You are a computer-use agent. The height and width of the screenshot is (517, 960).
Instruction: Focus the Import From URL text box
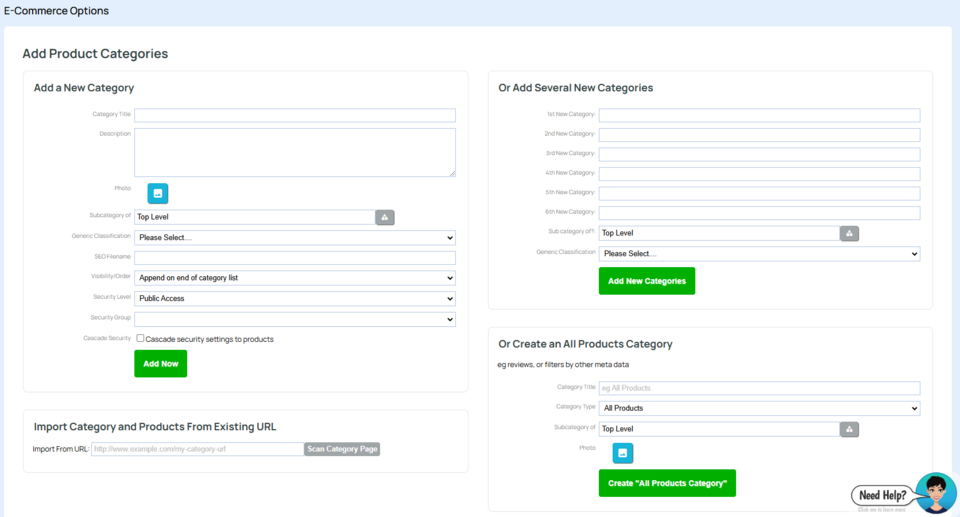pyautogui.click(x=197, y=450)
